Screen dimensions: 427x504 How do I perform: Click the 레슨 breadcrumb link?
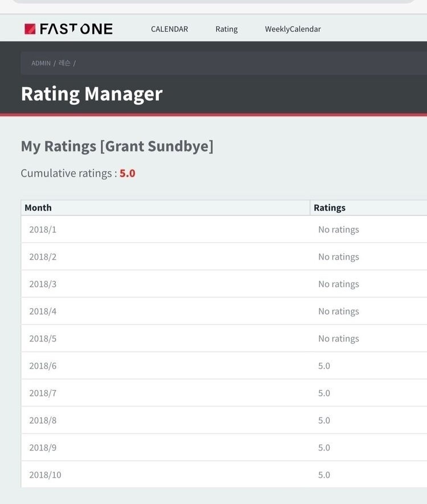click(x=64, y=63)
